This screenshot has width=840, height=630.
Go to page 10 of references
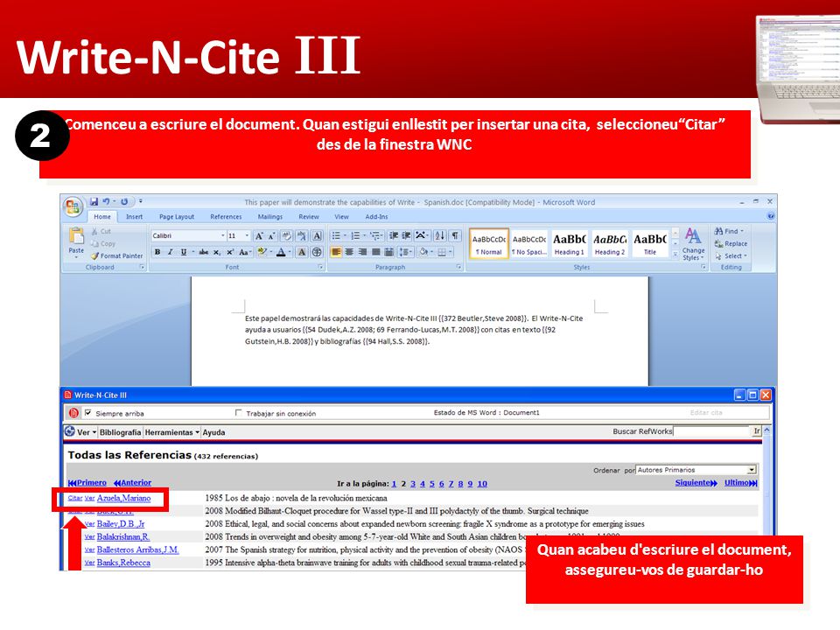(x=482, y=484)
